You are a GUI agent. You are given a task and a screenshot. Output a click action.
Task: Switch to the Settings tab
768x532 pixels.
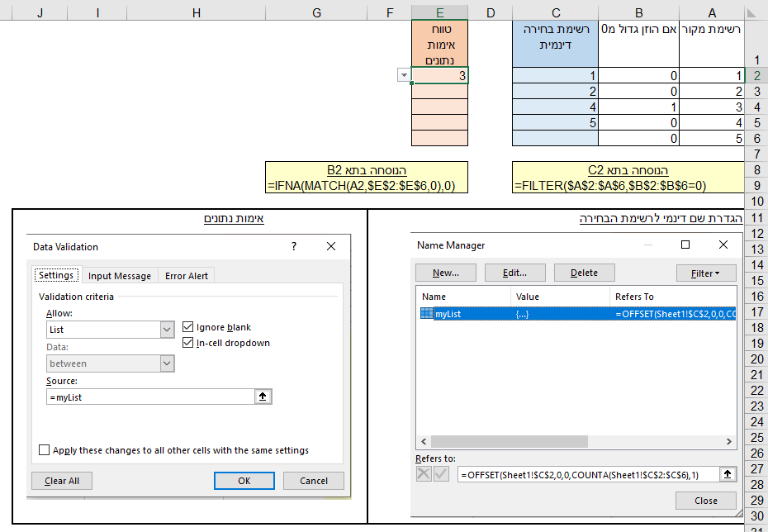coord(56,275)
